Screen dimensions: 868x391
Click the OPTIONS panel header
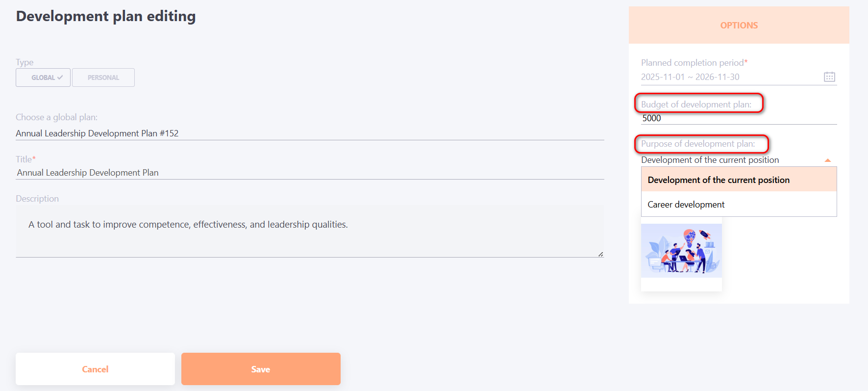click(739, 26)
